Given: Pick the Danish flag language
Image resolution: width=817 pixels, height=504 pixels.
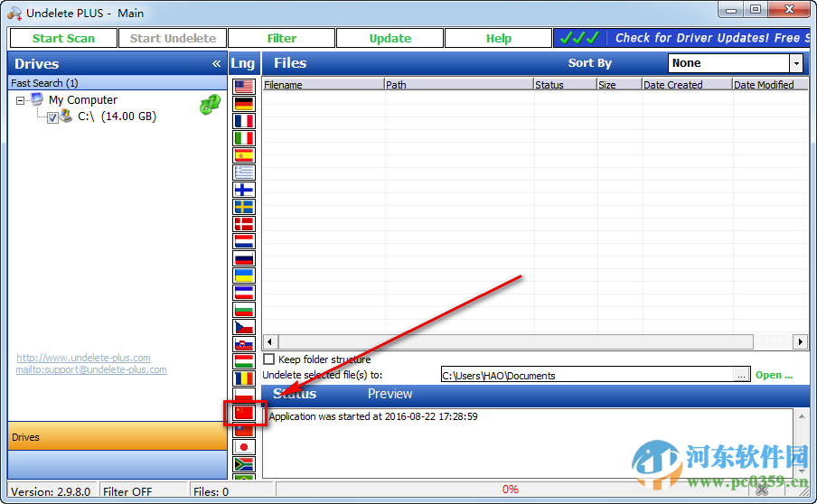Looking at the screenshot, I should 244,224.
